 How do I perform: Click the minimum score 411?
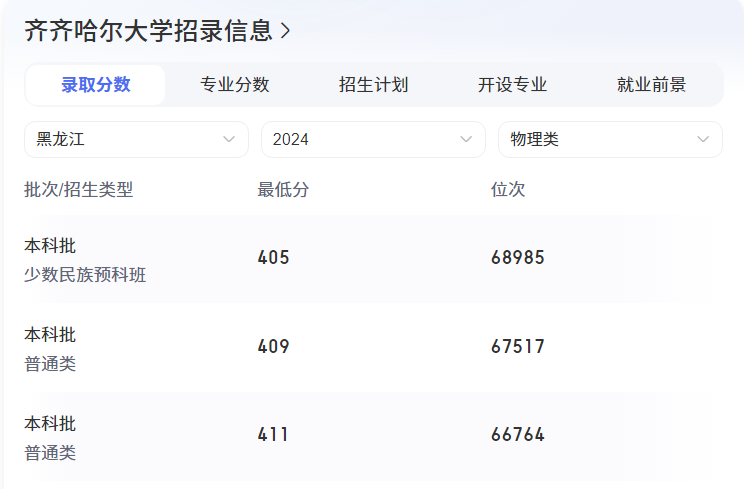point(273,434)
